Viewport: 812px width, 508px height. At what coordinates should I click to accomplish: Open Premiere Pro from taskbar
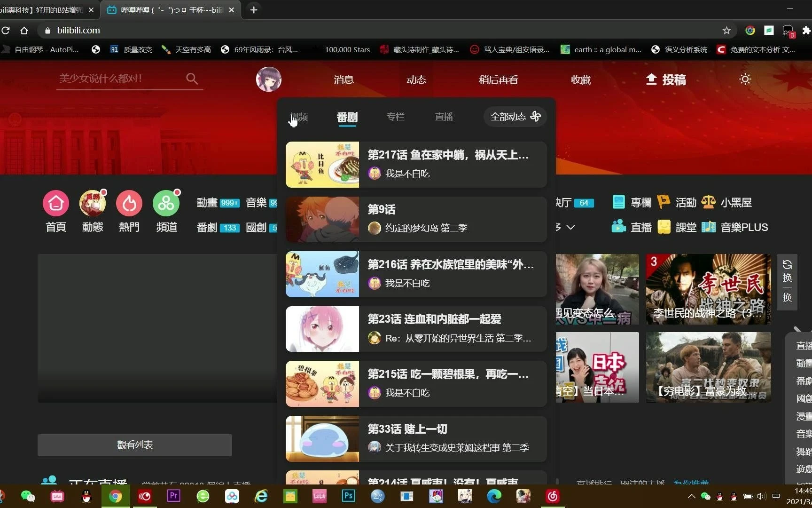pyautogui.click(x=174, y=496)
